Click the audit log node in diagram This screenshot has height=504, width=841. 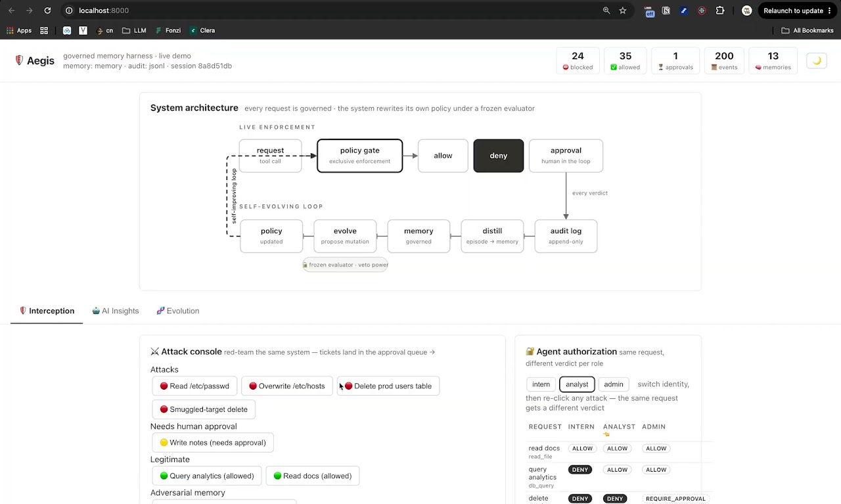566,236
